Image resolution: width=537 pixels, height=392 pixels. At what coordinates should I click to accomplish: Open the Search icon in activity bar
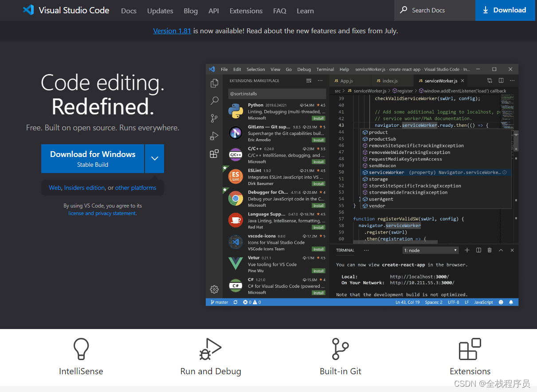pyautogui.click(x=214, y=101)
